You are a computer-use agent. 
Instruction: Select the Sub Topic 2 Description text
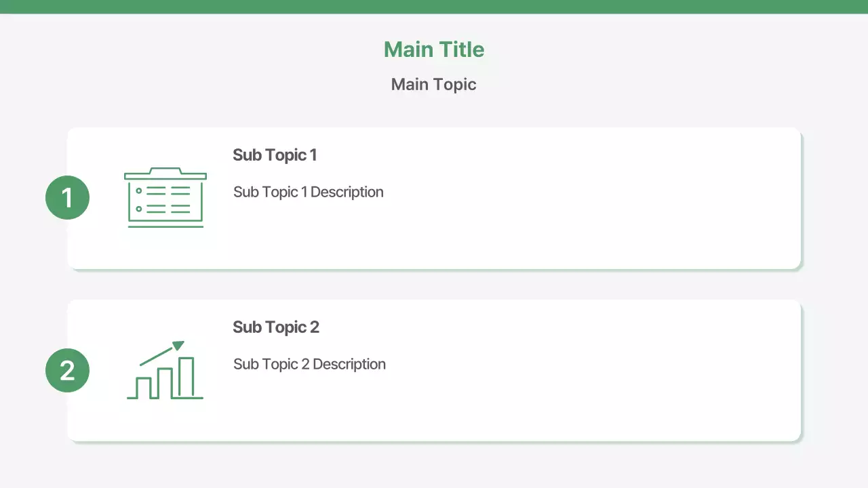pyautogui.click(x=309, y=364)
